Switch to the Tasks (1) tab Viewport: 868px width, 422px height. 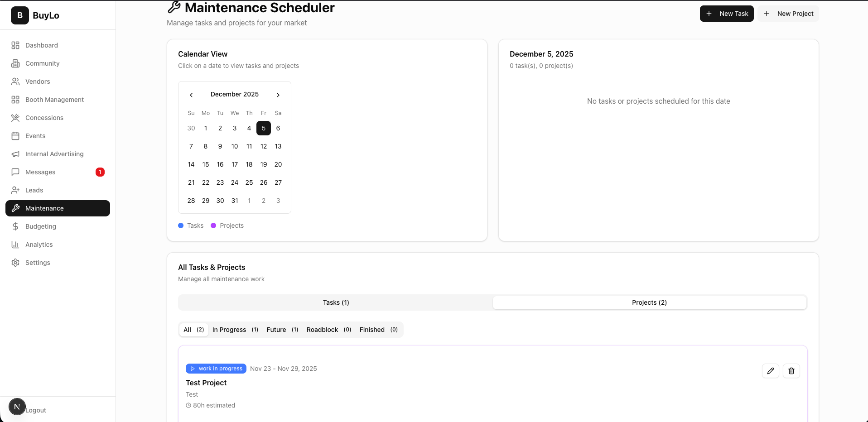[336, 302]
